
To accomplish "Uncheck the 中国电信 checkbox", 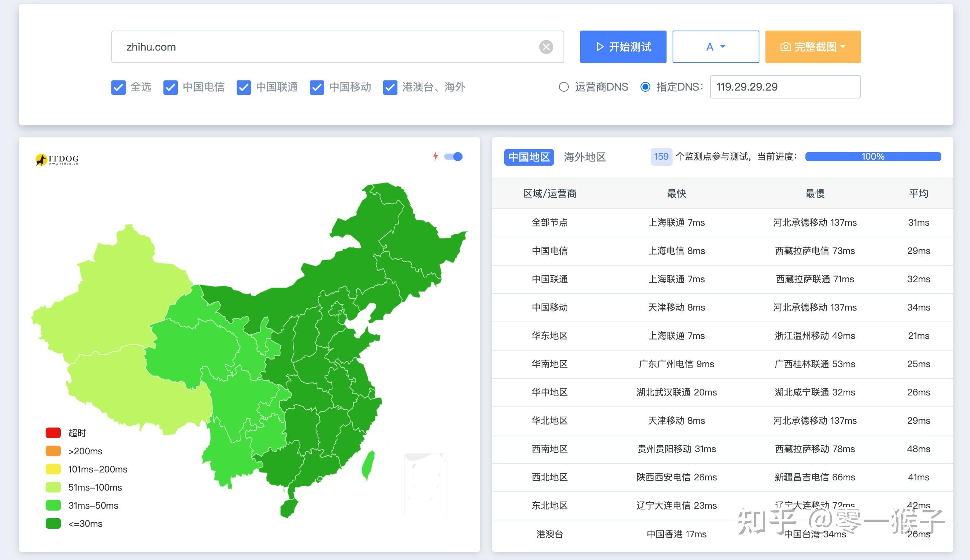I will coord(170,87).
